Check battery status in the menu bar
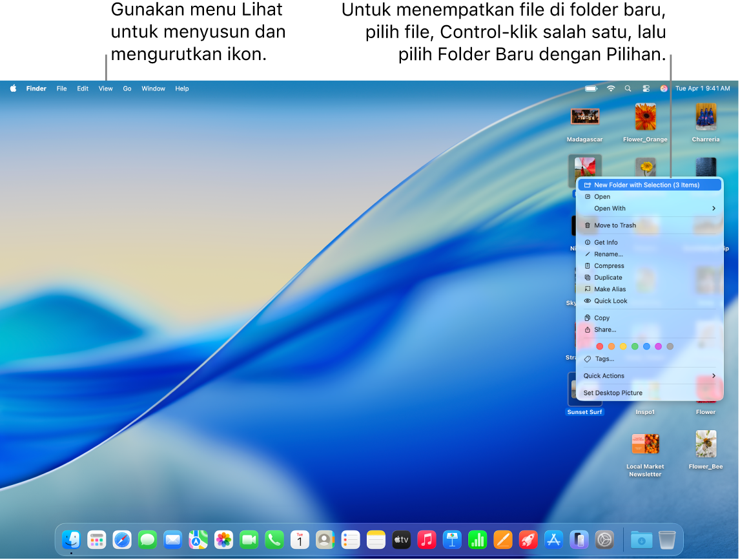The width and height of the screenshot is (740, 560). coord(591,88)
